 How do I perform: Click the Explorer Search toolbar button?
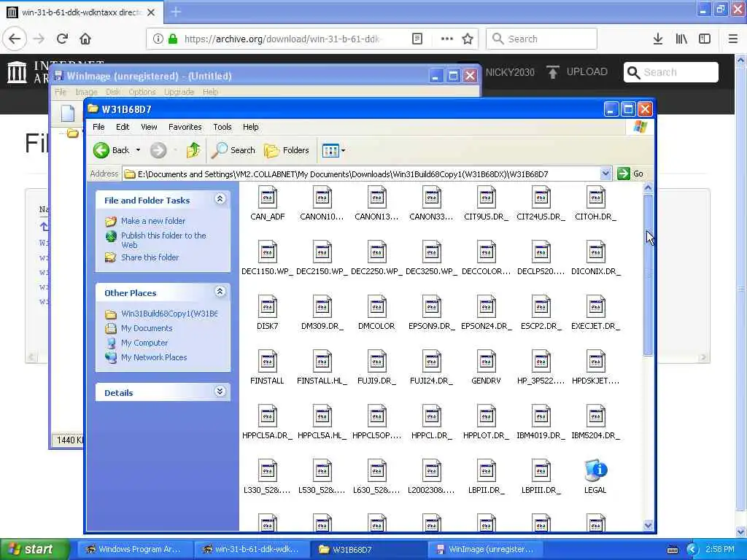tap(233, 150)
